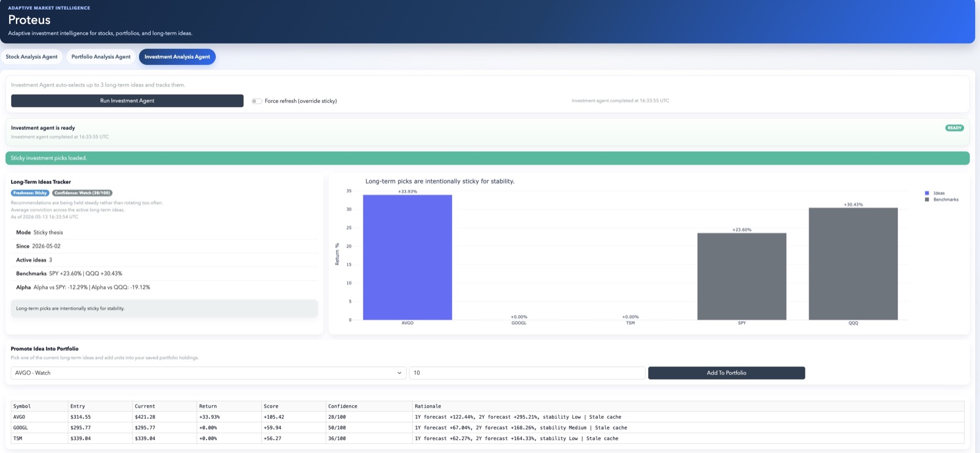Click the Add To Portfolio button
980x453 pixels.
[726, 373]
